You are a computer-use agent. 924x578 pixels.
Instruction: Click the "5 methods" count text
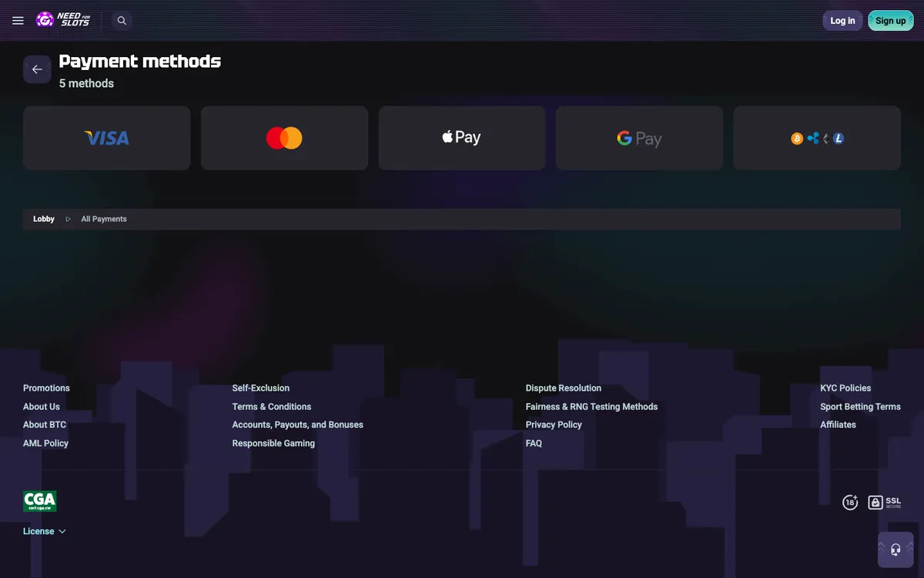[86, 83]
